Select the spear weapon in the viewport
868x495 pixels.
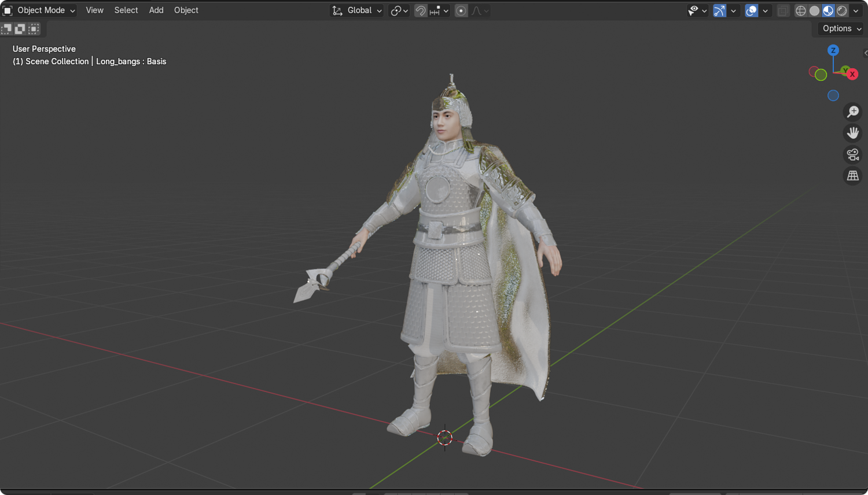(328, 273)
